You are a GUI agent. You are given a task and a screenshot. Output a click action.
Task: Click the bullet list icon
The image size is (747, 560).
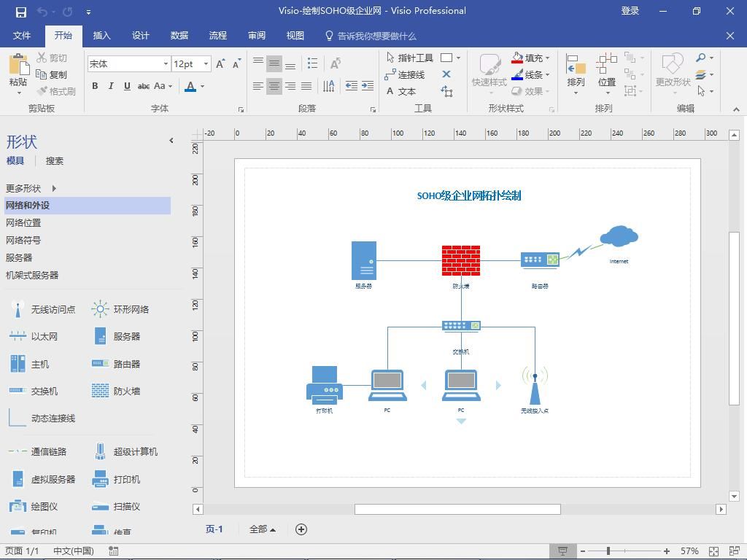click(x=312, y=63)
